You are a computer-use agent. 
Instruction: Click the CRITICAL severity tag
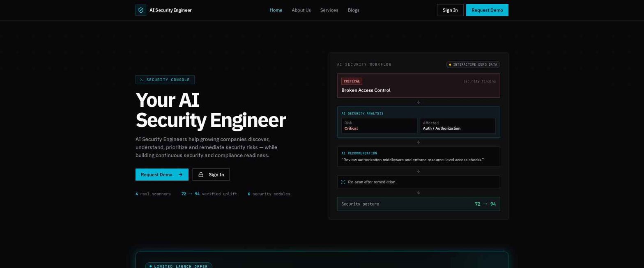[352, 81]
